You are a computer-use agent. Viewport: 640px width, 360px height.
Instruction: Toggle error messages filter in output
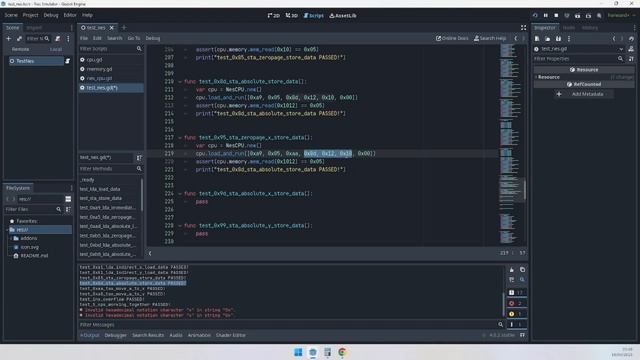point(516,303)
